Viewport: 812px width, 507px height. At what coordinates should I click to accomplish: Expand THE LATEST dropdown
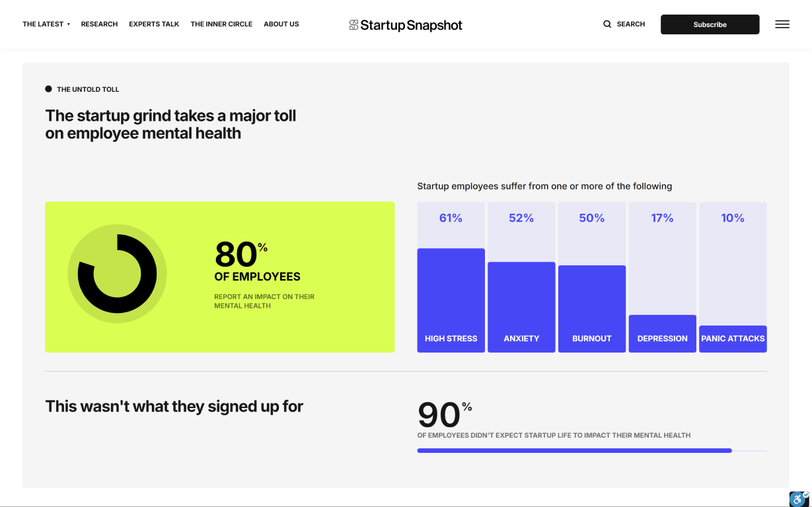[44, 24]
